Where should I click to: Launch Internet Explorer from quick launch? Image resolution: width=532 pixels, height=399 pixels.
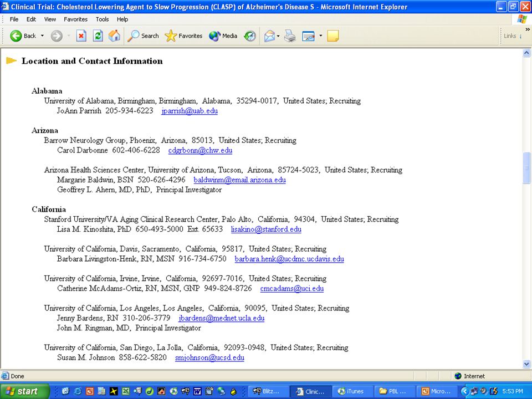[78, 391]
